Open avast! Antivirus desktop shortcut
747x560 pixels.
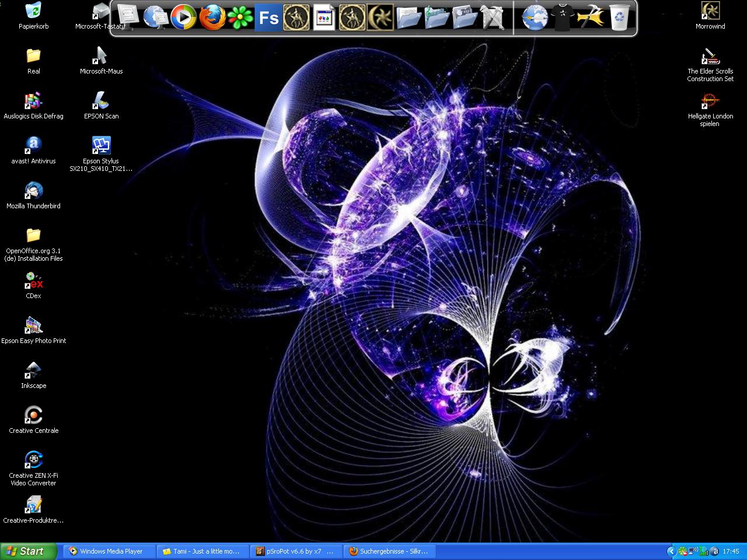(34, 145)
